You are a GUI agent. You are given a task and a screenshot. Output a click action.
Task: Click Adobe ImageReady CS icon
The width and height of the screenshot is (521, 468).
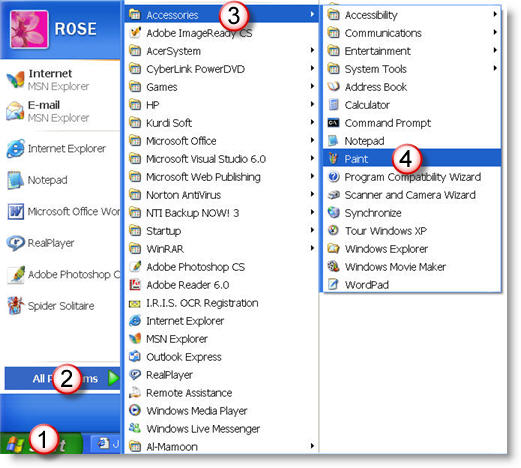point(135,33)
